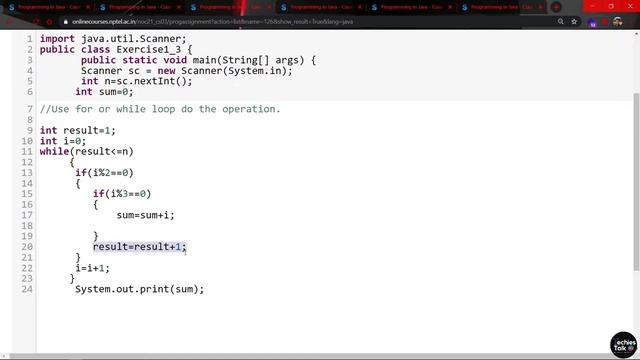
Task: Click the line 'while(result<=n)'
Action: tap(87, 151)
